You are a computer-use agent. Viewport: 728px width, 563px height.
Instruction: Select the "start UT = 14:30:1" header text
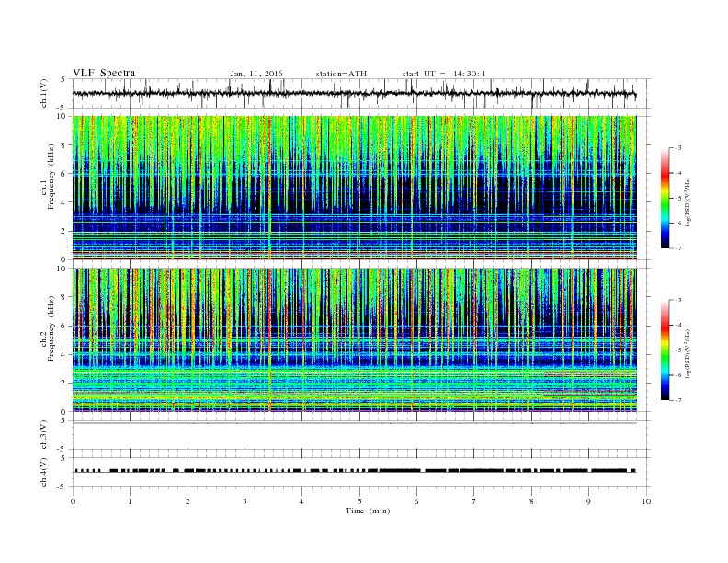pos(444,74)
